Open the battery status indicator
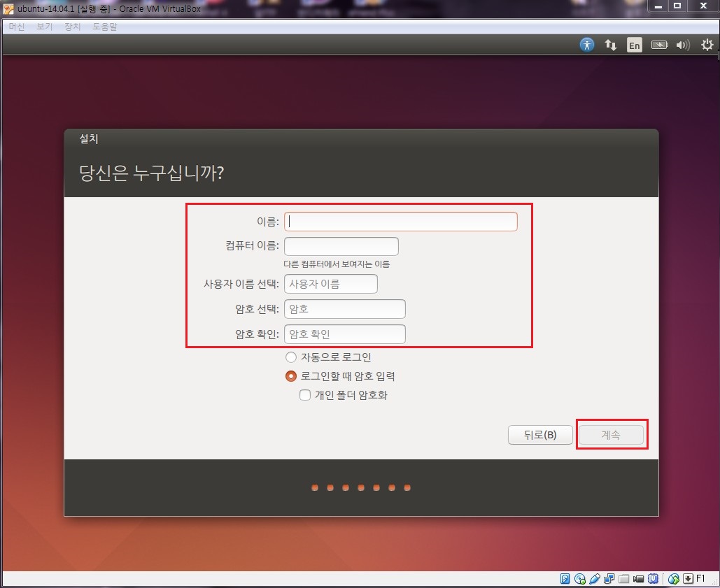720x588 pixels. tap(658, 45)
